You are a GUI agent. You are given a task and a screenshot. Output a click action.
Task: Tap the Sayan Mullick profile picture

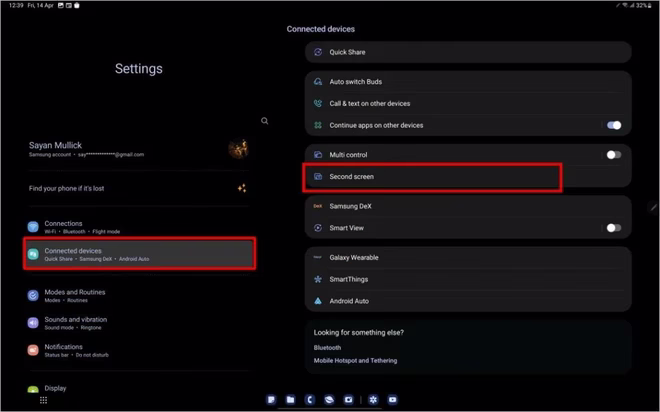coord(238,149)
